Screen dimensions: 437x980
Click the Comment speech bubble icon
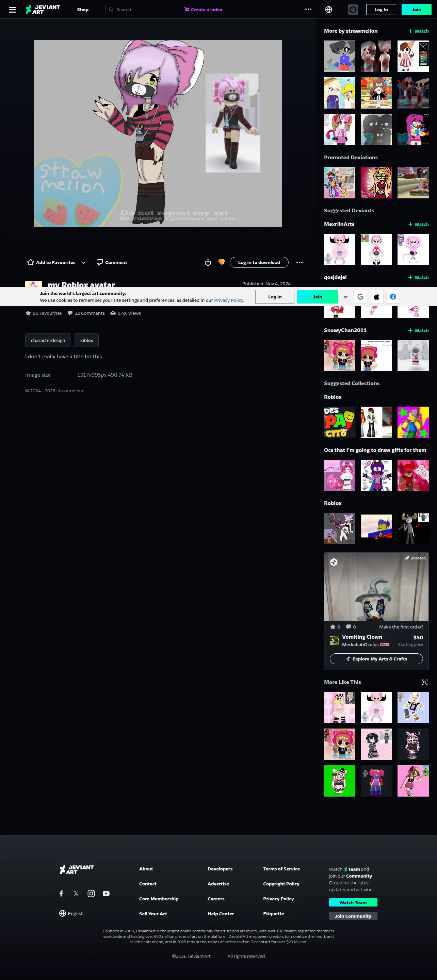click(x=100, y=262)
